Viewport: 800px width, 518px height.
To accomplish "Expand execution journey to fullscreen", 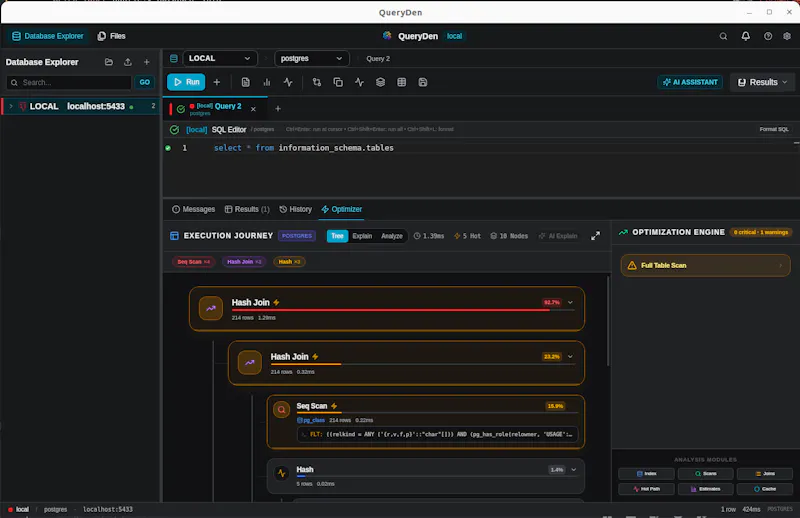I will 595,236.
